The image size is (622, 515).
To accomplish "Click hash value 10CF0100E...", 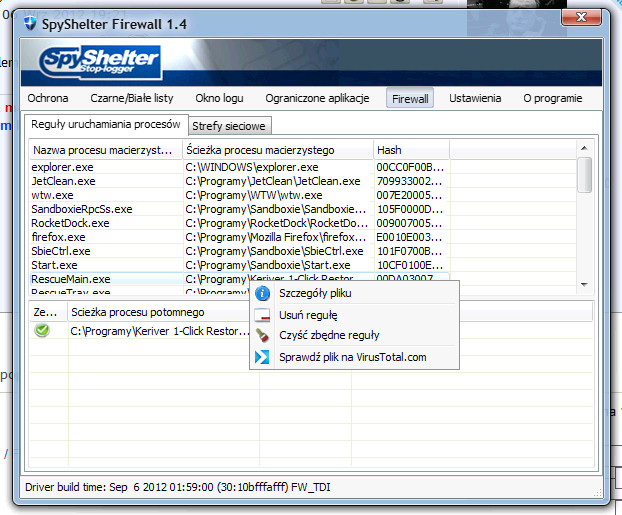I will [x=410, y=265].
